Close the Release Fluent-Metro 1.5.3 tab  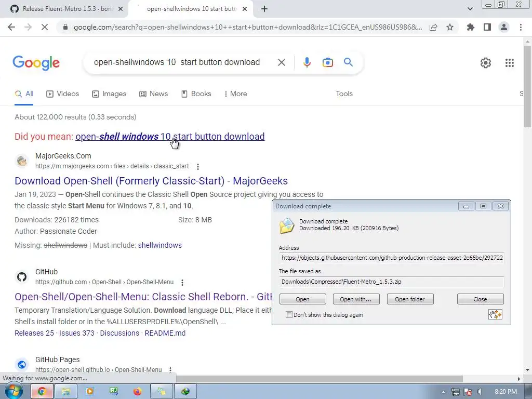tap(121, 9)
